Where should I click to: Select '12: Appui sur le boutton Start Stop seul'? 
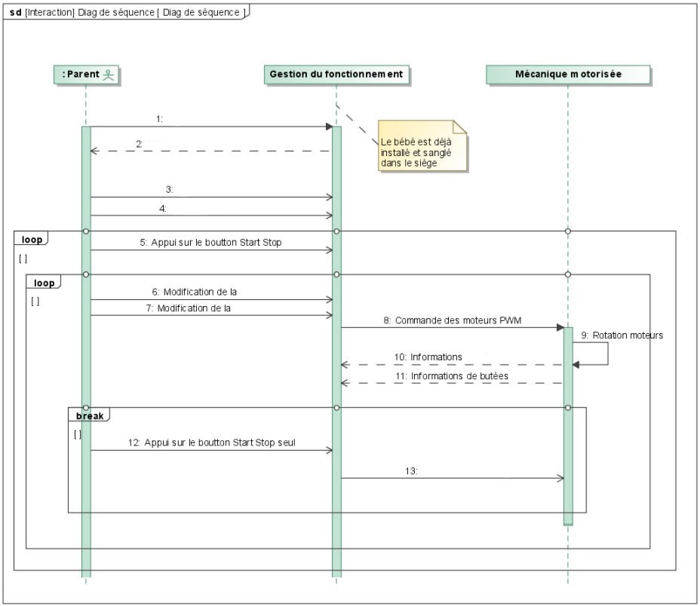(x=212, y=442)
